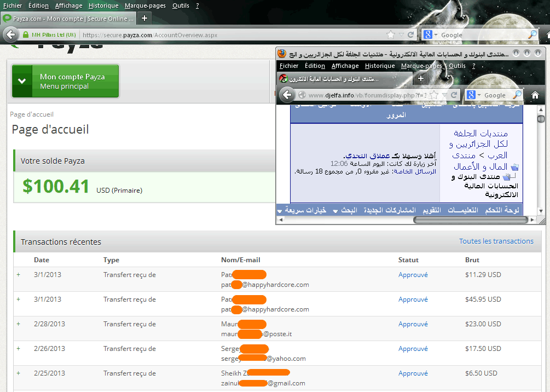Click the Page d'accueil breadcrumb link

pyautogui.click(x=32, y=114)
